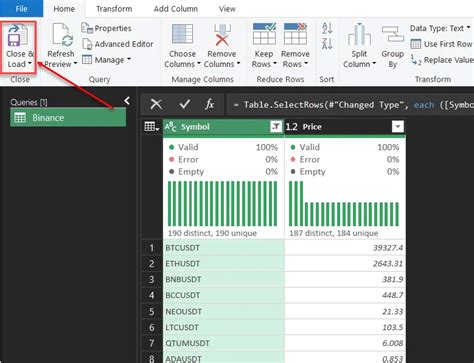Click the fx add step icon
The height and width of the screenshot is (363, 474).
(209, 104)
